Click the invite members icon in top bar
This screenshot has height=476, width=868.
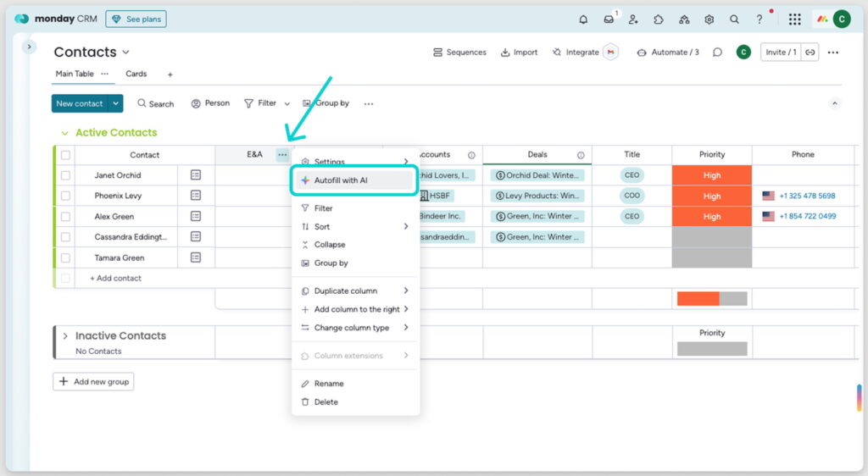pyautogui.click(x=633, y=19)
